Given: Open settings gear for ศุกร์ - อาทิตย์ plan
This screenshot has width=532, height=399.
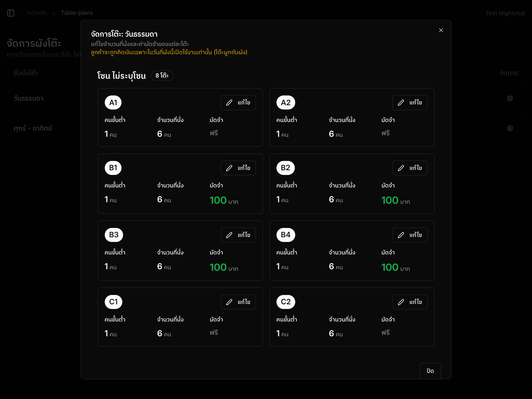Looking at the screenshot, I should coord(510,129).
